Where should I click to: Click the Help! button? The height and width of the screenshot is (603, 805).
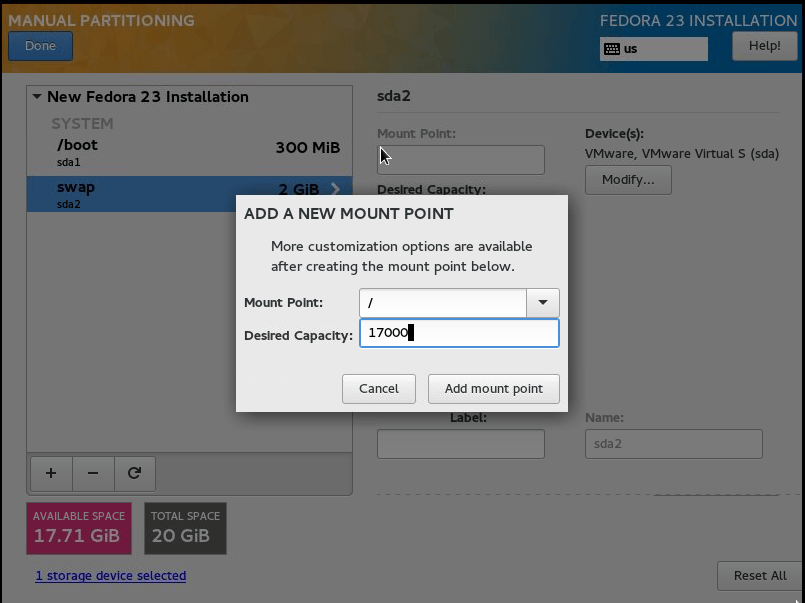764,46
